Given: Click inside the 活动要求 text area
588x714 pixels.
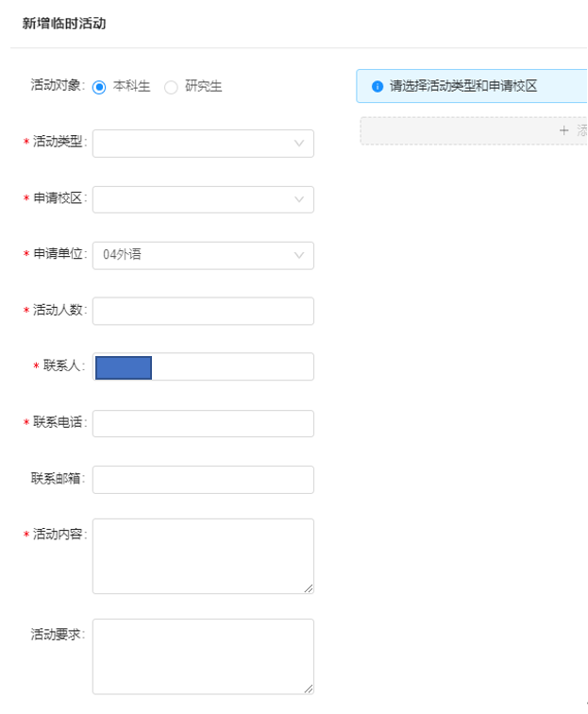Looking at the screenshot, I should 203,656.
